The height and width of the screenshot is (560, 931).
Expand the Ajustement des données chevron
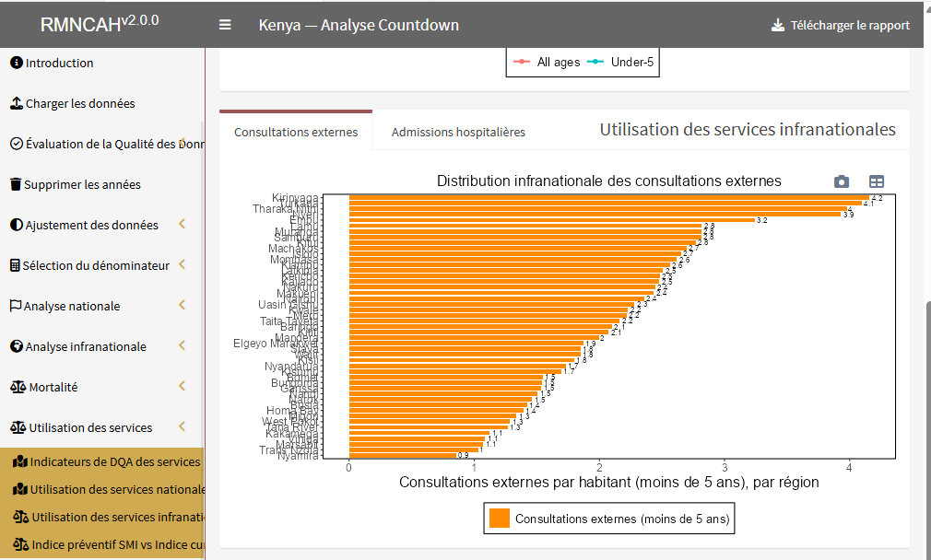[183, 224]
